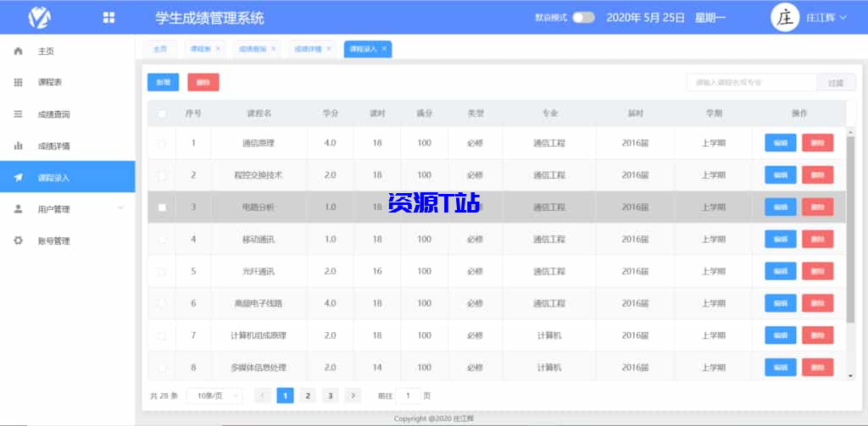Viewport: 868px width, 426px height.
Task: Click the red delete button for 计算机组成原理
Action: tap(818, 335)
